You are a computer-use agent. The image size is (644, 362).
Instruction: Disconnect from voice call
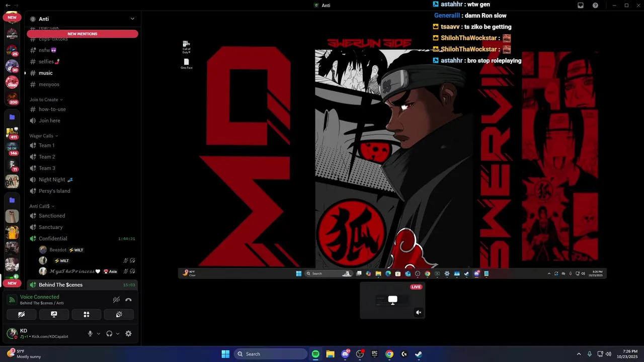click(x=128, y=300)
